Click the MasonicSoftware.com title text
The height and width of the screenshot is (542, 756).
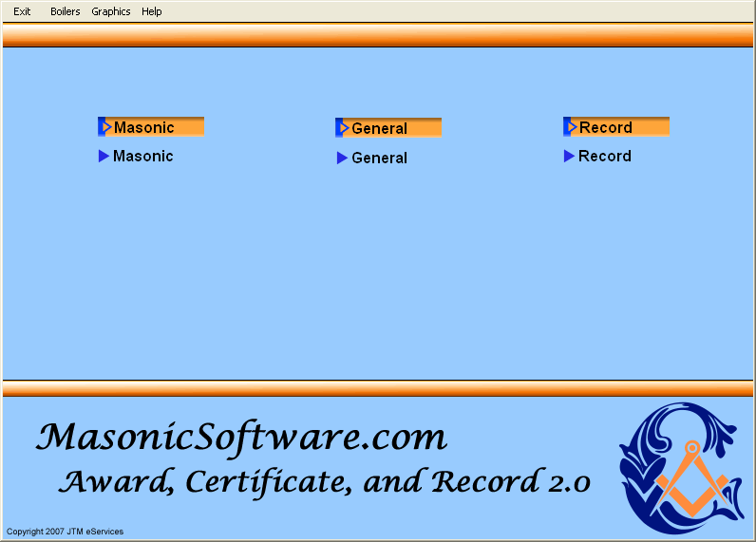click(x=241, y=437)
